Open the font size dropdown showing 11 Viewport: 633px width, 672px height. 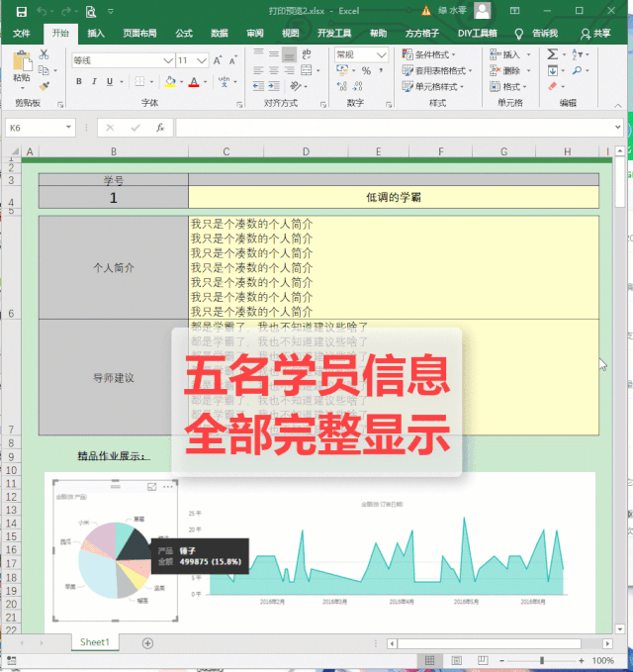pos(202,60)
